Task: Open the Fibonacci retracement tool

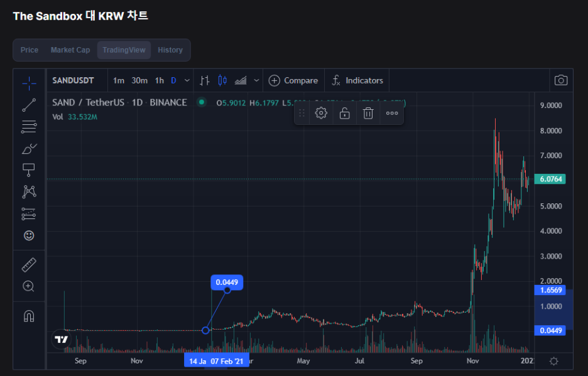Action: click(x=29, y=127)
